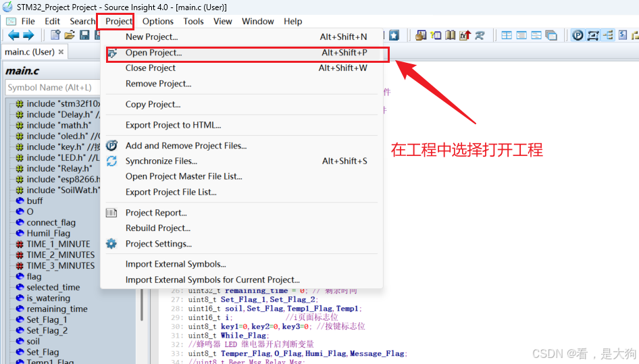
Task: Click the tile windows layout icon
Action: coord(507,36)
